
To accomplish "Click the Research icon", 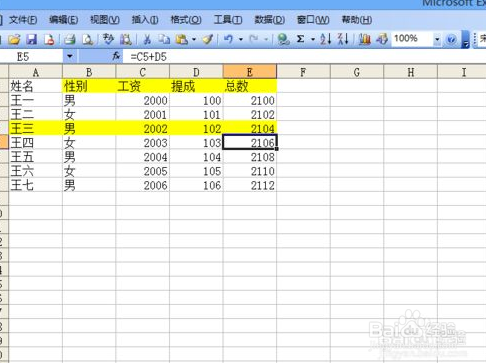I will point(126,40).
